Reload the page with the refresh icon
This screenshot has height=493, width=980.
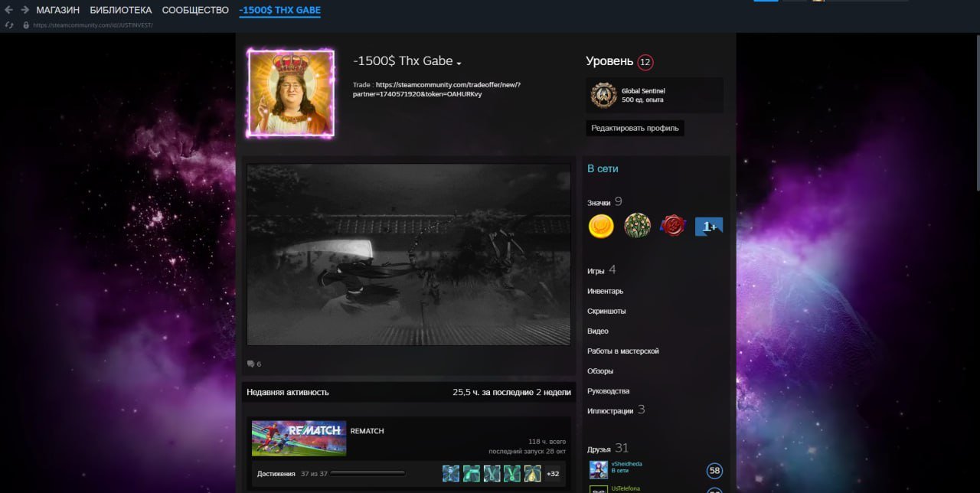tap(9, 25)
